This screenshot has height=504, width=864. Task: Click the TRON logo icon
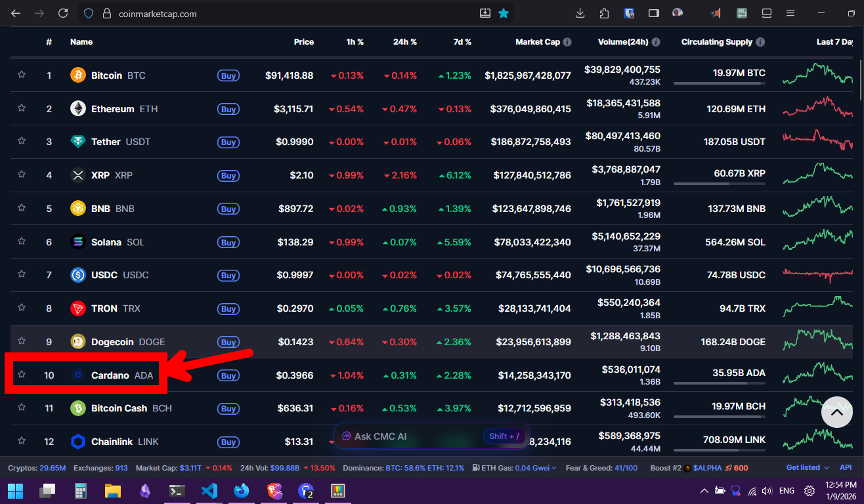(78, 308)
